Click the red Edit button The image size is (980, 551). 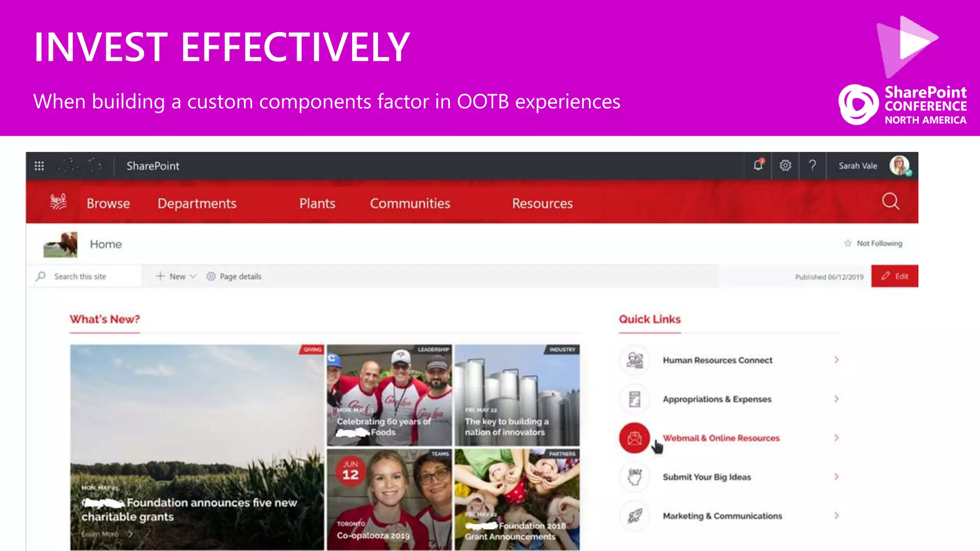click(x=894, y=276)
